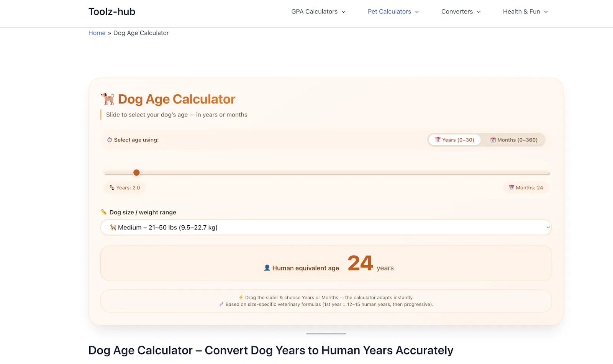Expand the Health & Fun chevron arrow
This screenshot has width=613, height=364.
pos(546,12)
